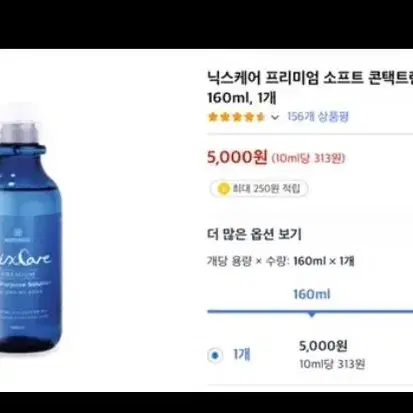Click the star rating icons
The height and width of the screenshot is (413, 413).
pyautogui.click(x=236, y=117)
